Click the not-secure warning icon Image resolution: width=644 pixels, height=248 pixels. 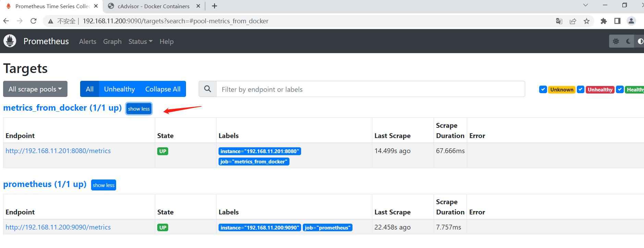(51, 21)
